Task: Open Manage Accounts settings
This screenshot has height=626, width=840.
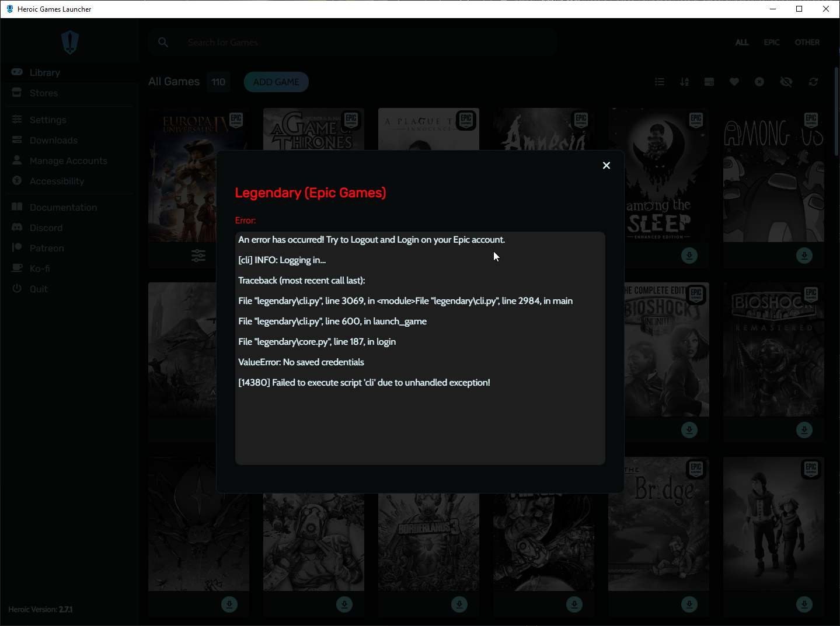Action: (x=68, y=160)
